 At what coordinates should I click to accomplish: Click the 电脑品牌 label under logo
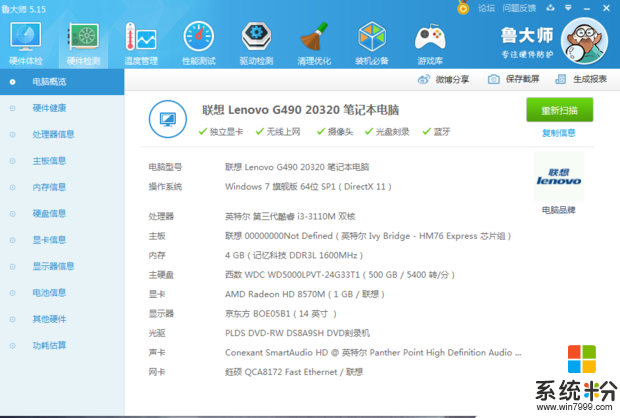click(559, 210)
